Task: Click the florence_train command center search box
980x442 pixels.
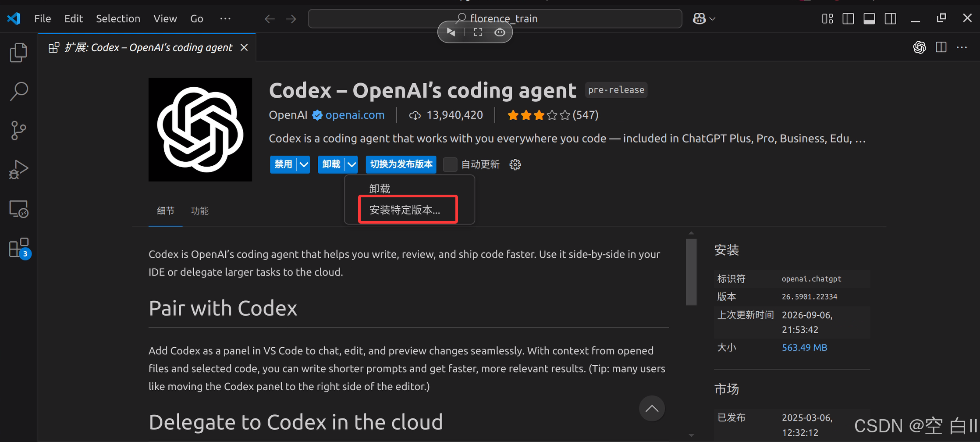Action: coord(495,18)
